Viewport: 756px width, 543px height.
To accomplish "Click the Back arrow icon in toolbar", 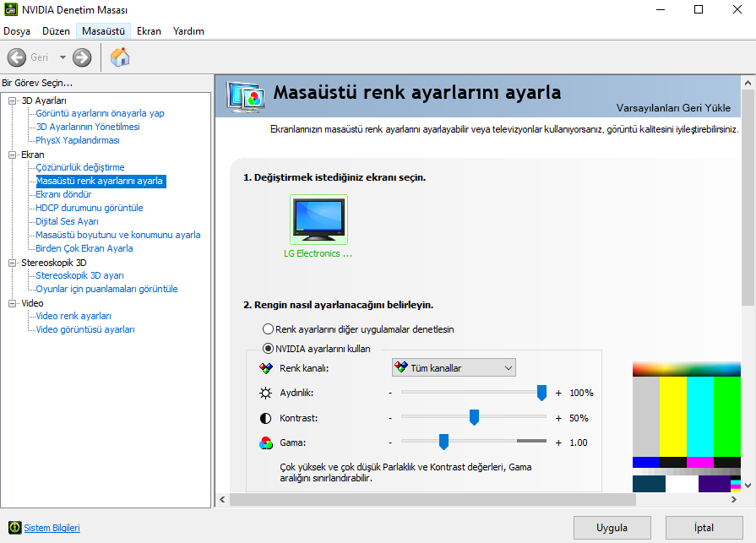I will (x=16, y=57).
